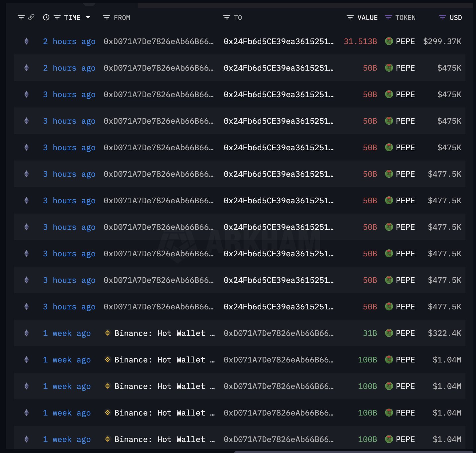Image resolution: width=476 pixels, height=453 pixels.
Task: Click the FROM column header
Action: (x=122, y=18)
